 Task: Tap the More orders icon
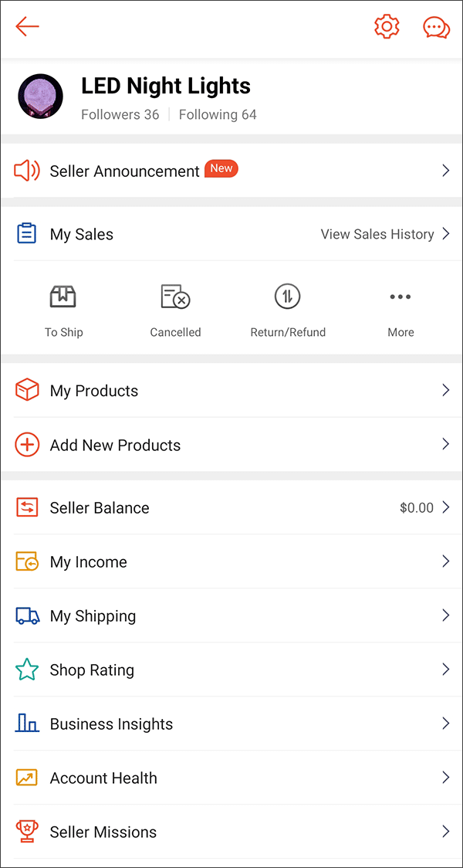[400, 297]
